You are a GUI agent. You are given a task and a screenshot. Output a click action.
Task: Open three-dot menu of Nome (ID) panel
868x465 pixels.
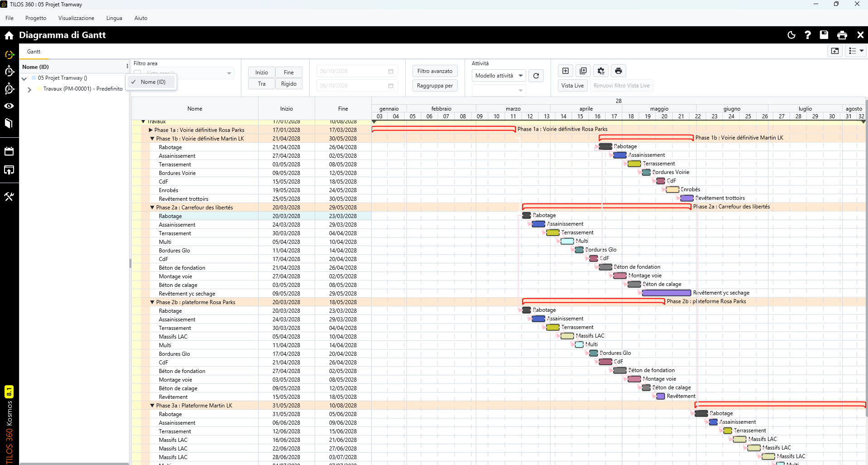tap(127, 67)
